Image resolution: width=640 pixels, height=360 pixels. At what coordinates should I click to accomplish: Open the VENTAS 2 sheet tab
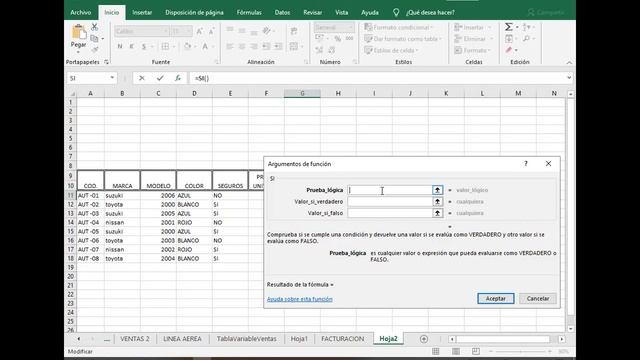point(135,339)
